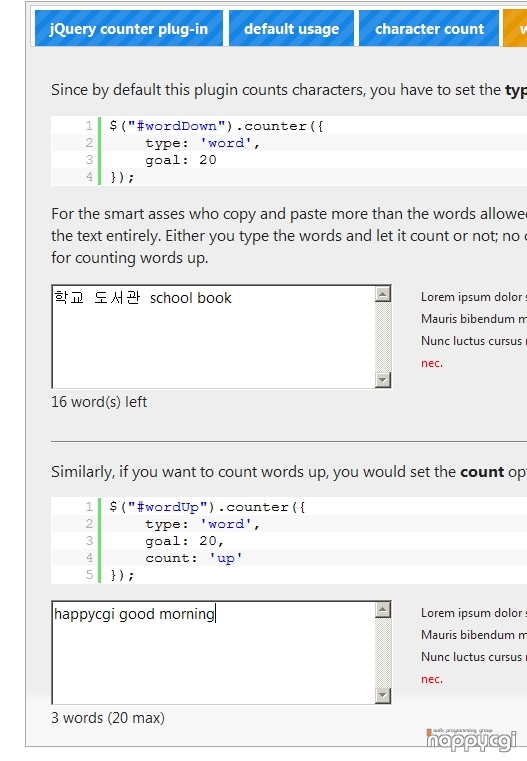Screen dimensions: 527x761
Task: Open the jQuery counter plug-in tab
Action: click(129, 29)
